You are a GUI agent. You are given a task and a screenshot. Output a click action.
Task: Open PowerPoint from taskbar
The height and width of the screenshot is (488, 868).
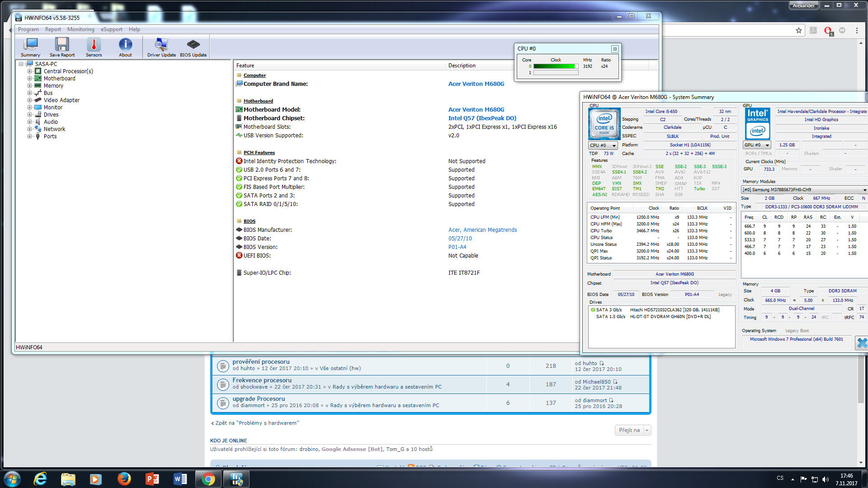pos(152,479)
